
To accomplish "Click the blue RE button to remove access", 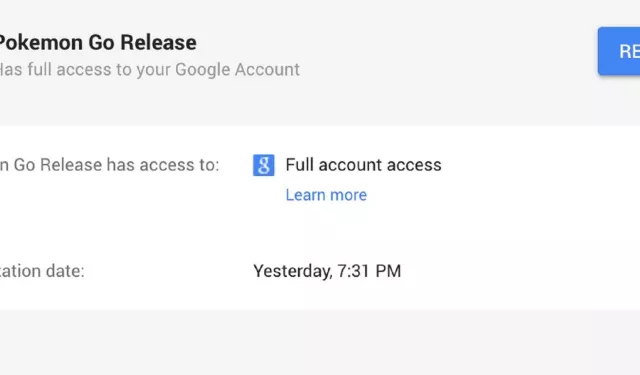I will (x=619, y=51).
